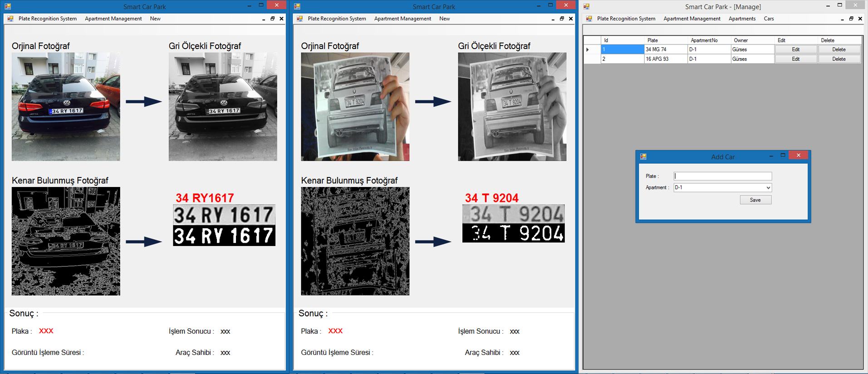868x374 pixels.
Task: Open Apartment Management menu in left window
Action: click(x=113, y=19)
